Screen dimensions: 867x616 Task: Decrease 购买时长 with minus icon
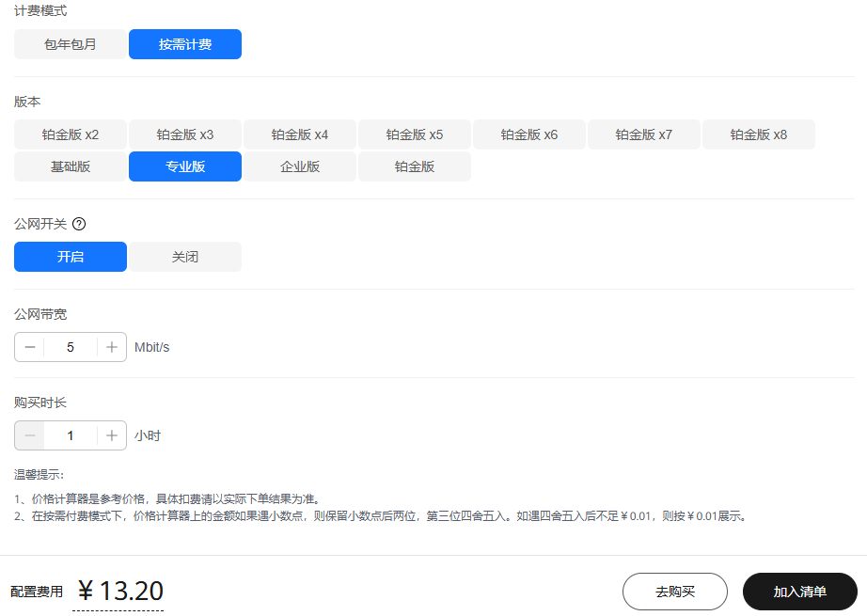point(30,435)
